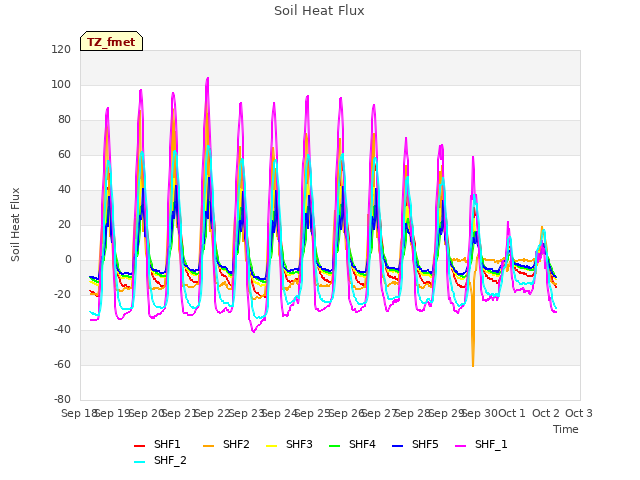Click the Sep 30 x-axis date label

pyautogui.click(x=482, y=413)
